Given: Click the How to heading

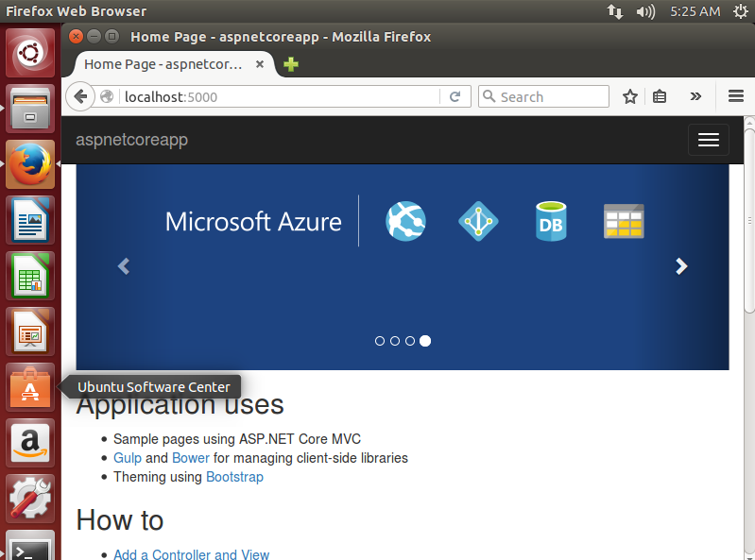Looking at the screenshot, I should pos(120,520).
